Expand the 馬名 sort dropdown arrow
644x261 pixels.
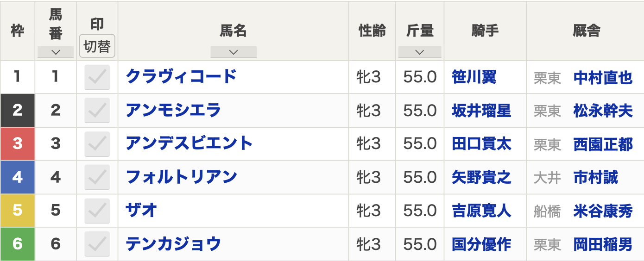point(234,52)
